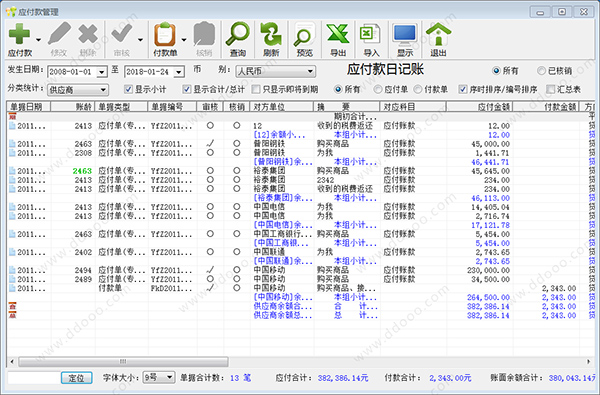Click the 供应商余额合... total row
Viewport: 600px width, 395px height.
[x=300, y=307]
